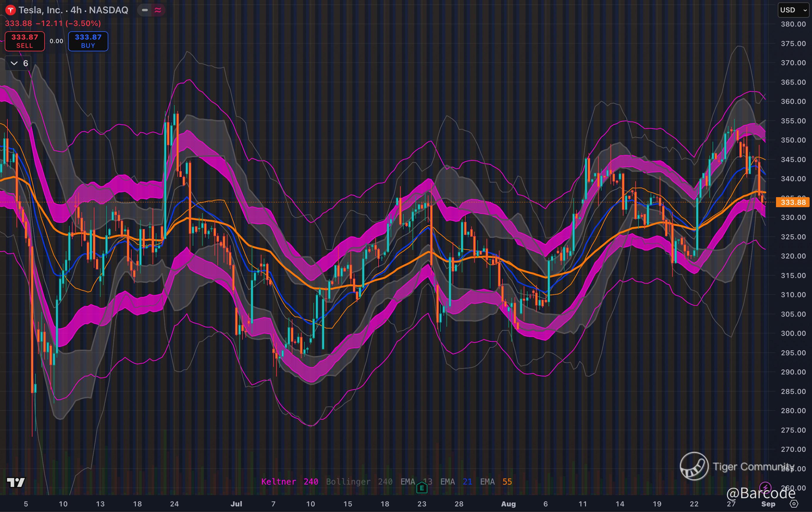Click the Tiger Community logo icon
The width and height of the screenshot is (812, 512).
pos(694,466)
